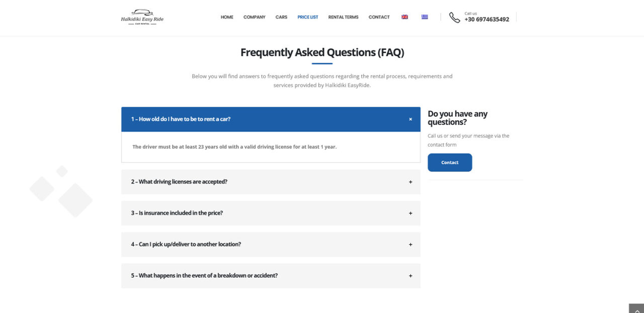This screenshot has width=644, height=313.
Task: Open RENTAL TERMS in navigation
Action: [x=344, y=17]
